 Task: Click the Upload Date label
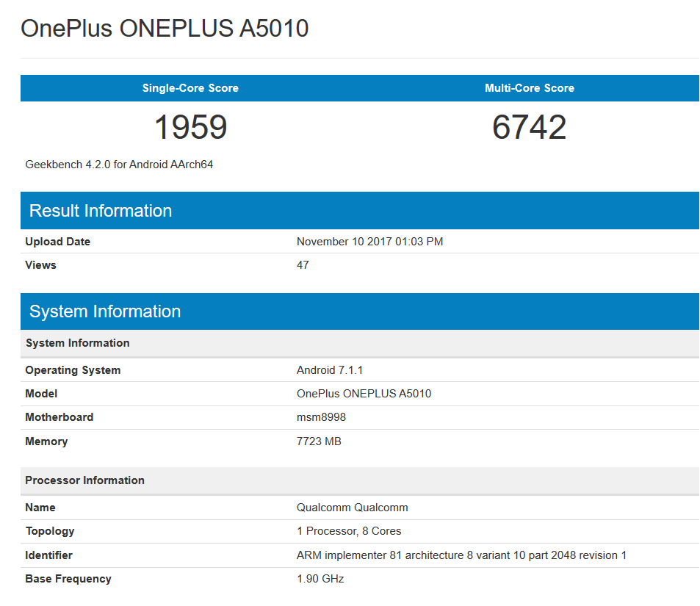pos(57,242)
